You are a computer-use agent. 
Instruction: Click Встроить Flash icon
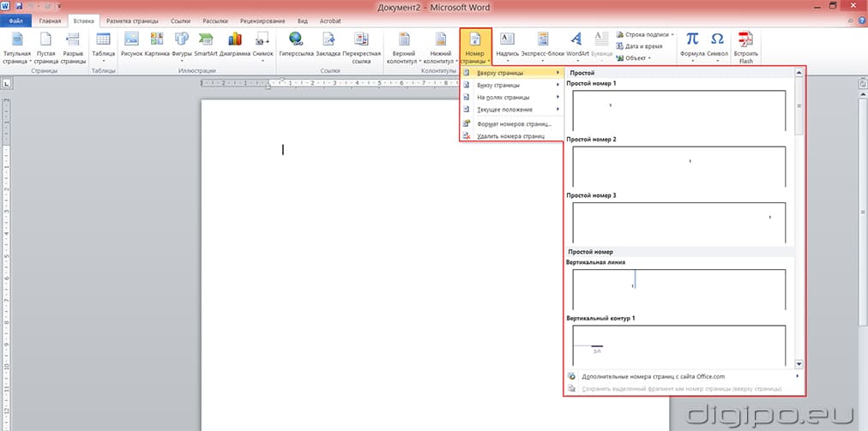(x=746, y=45)
